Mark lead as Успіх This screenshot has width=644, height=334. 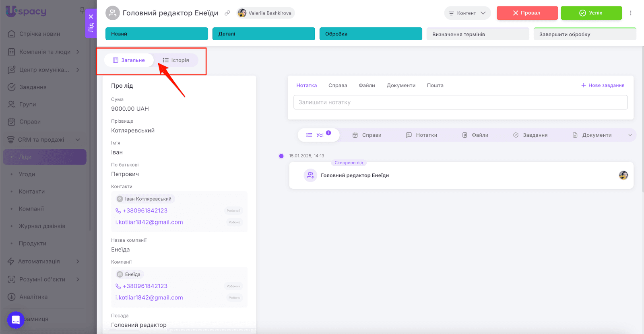(591, 13)
